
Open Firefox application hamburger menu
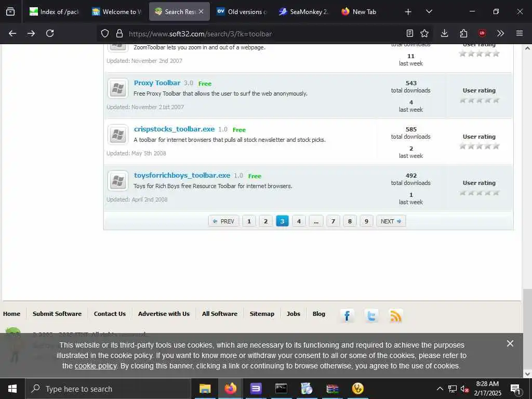point(520,33)
